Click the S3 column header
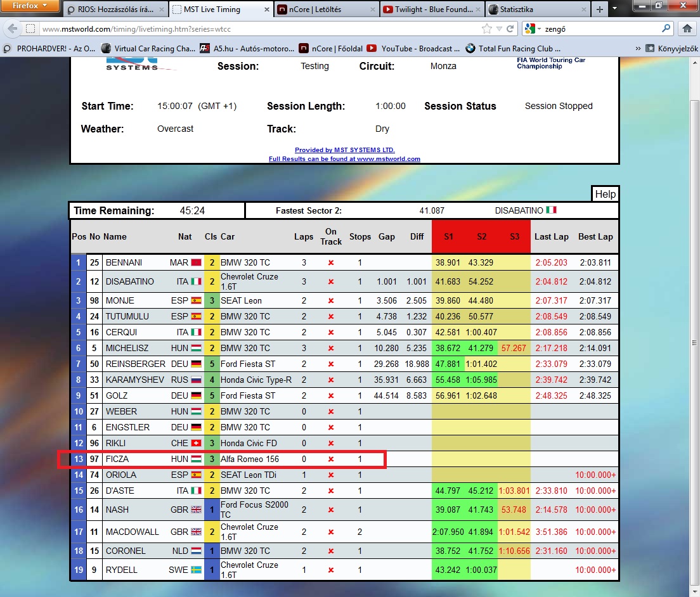The image size is (700, 597). click(514, 236)
